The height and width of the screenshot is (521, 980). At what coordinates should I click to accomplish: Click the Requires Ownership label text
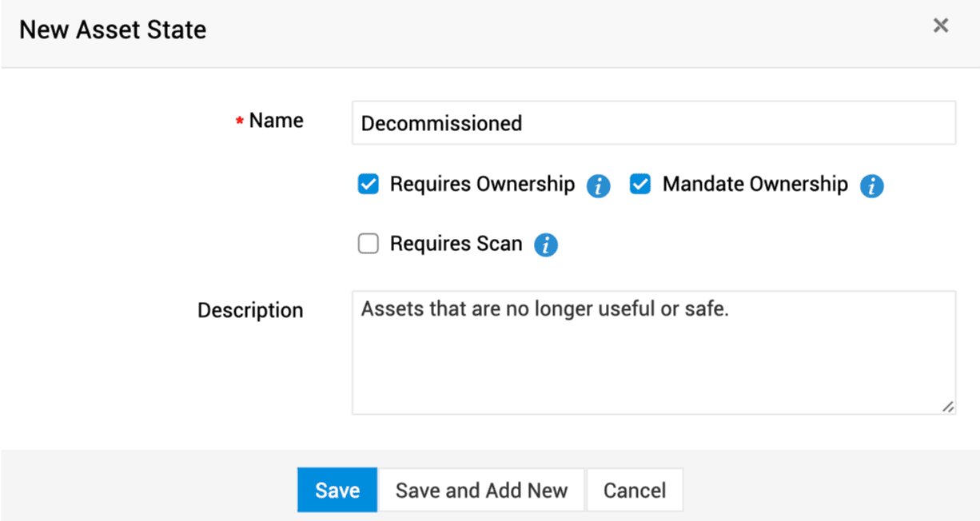pyautogui.click(x=482, y=185)
